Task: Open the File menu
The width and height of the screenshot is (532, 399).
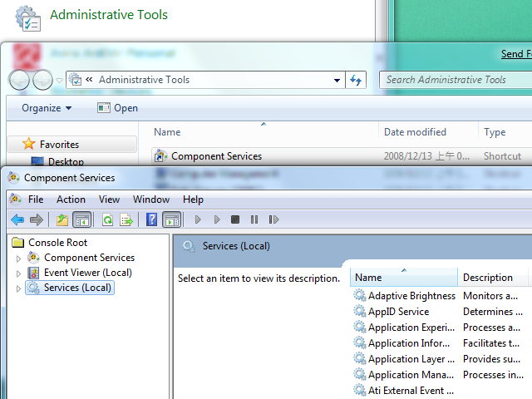Action: coord(36,199)
